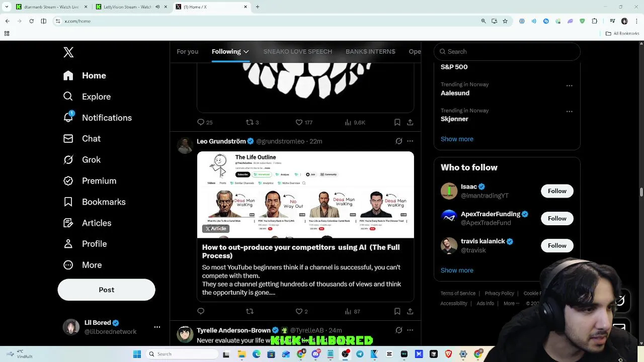
Task: Open Windows Start menu
Action: click(137, 354)
